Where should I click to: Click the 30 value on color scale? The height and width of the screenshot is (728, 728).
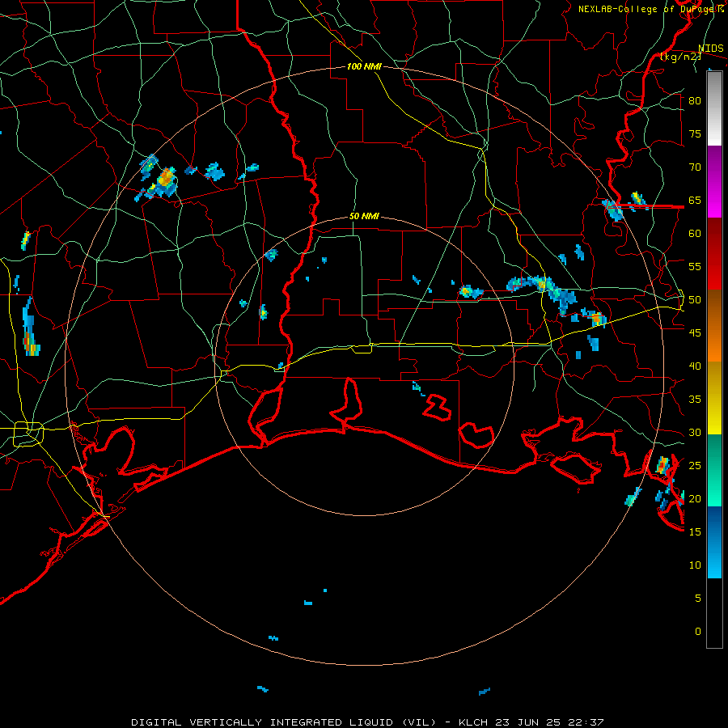click(695, 433)
